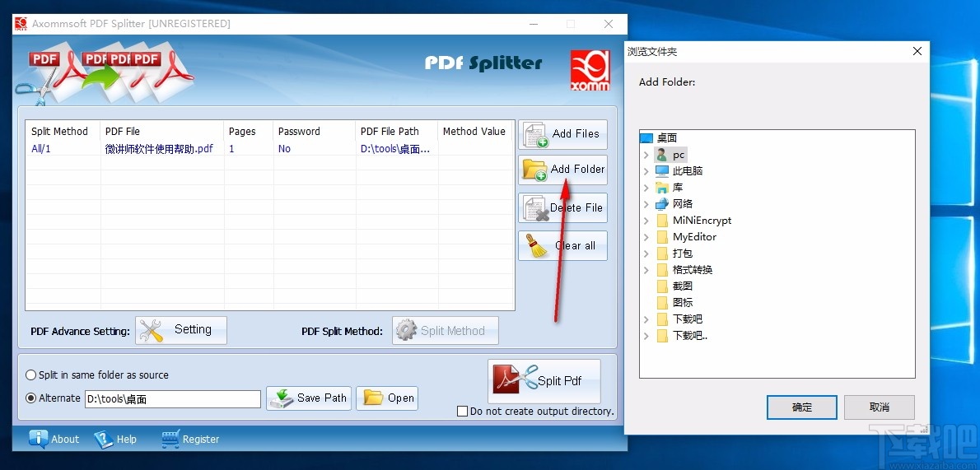The width and height of the screenshot is (980, 470).
Task: Open the PDF Advance Setting button
Action: (x=180, y=330)
